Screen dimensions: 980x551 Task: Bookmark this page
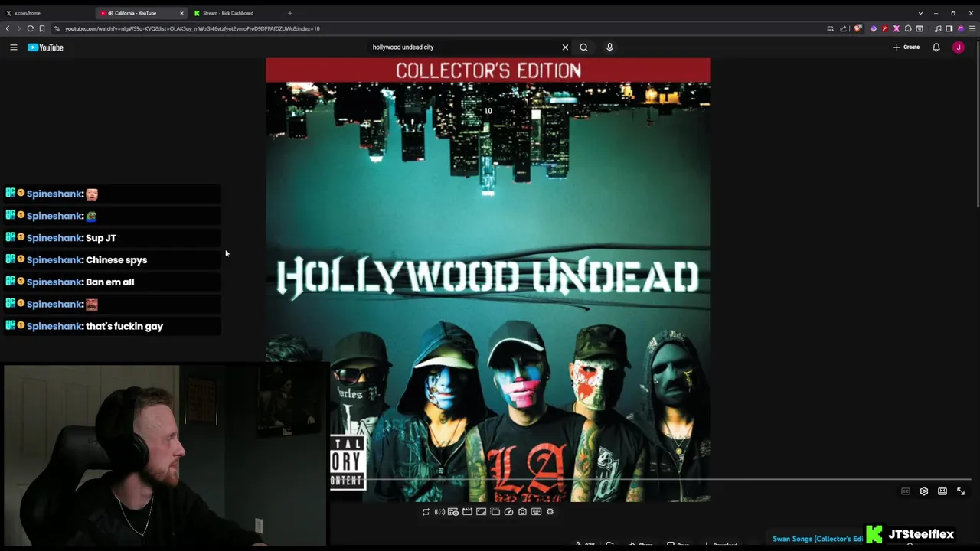[41, 28]
